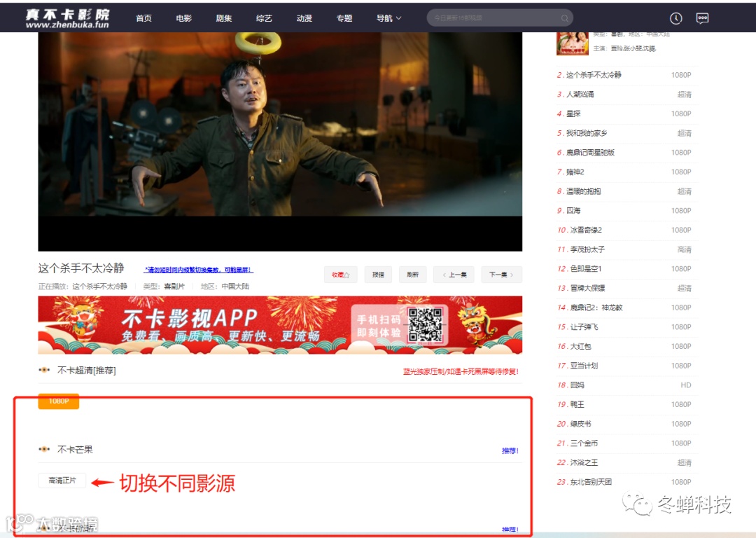Open 温暖的抱抱 in ranking list

pyautogui.click(x=583, y=191)
